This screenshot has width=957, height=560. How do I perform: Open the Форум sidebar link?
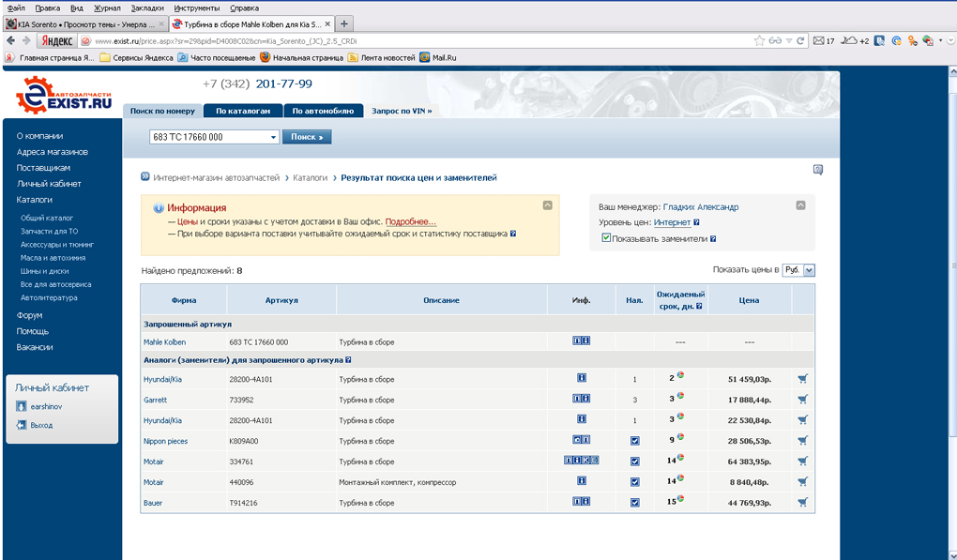pyautogui.click(x=29, y=316)
